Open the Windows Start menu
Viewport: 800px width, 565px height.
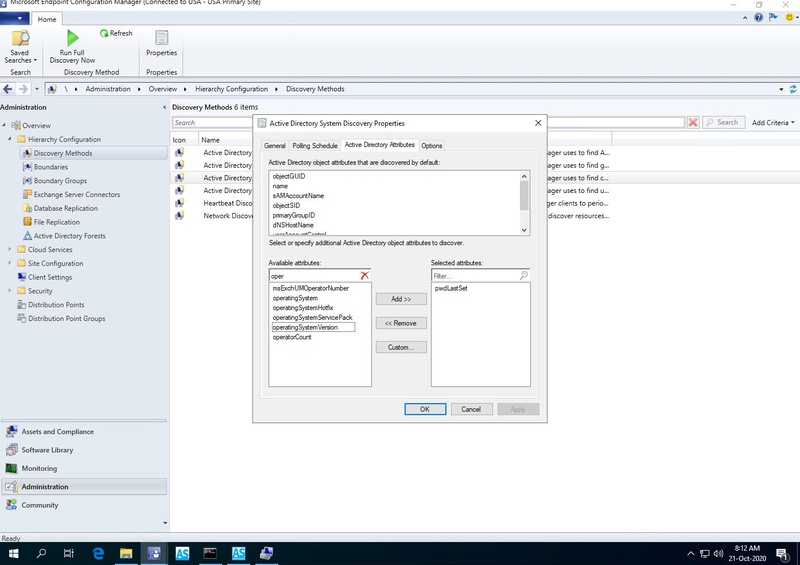click(14, 553)
